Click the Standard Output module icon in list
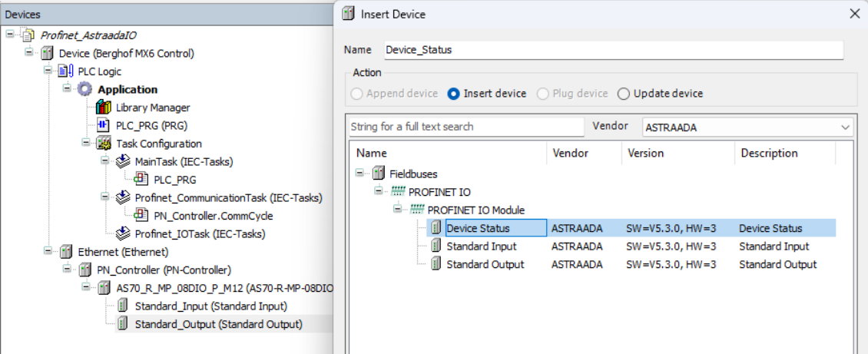The width and height of the screenshot is (868, 354). 436,264
